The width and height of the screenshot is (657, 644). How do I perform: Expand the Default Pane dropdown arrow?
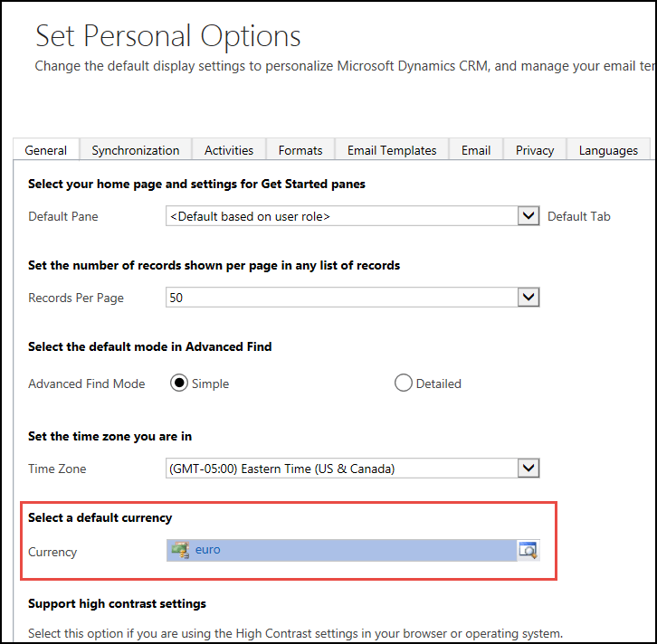528,216
